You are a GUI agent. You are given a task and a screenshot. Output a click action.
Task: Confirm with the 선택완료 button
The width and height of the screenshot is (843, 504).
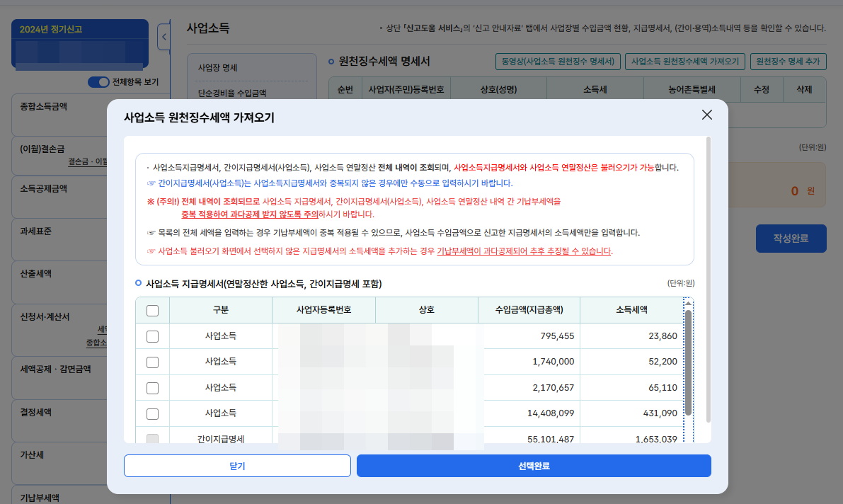[x=534, y=465]
